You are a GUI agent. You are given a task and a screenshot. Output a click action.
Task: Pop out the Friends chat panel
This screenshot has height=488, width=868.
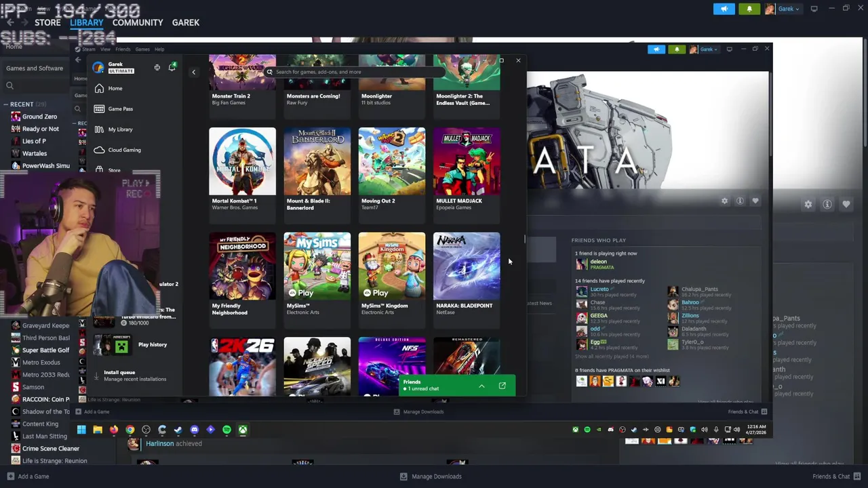tap(502, 386)
